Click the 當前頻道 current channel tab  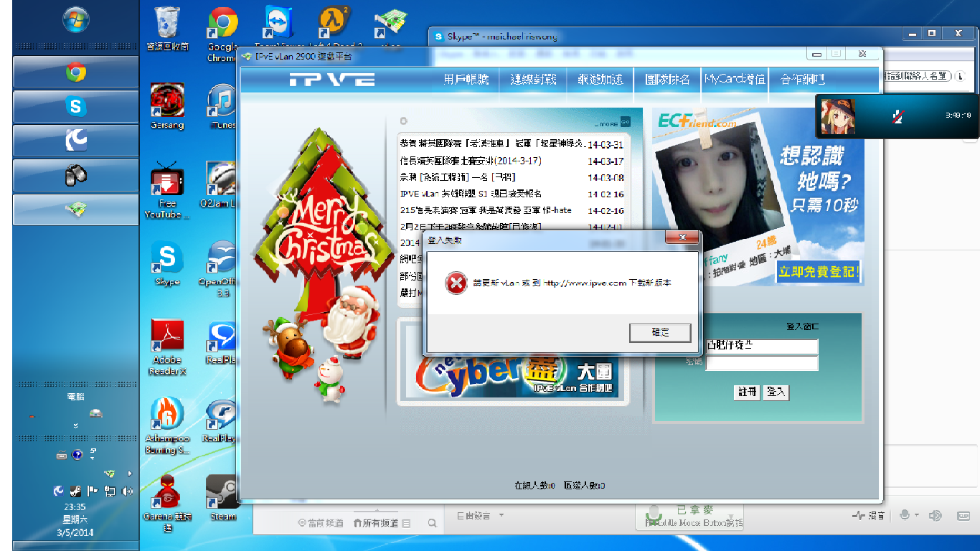click(320, 524)
